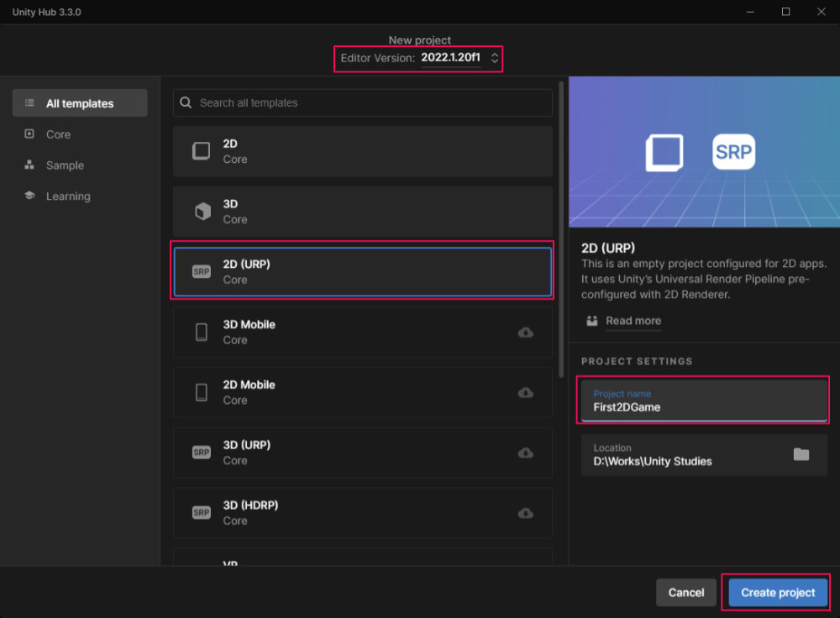Close the Unity Hub window
The height and width of the screenshot is (618, 840).
click(x=822, y=12)
